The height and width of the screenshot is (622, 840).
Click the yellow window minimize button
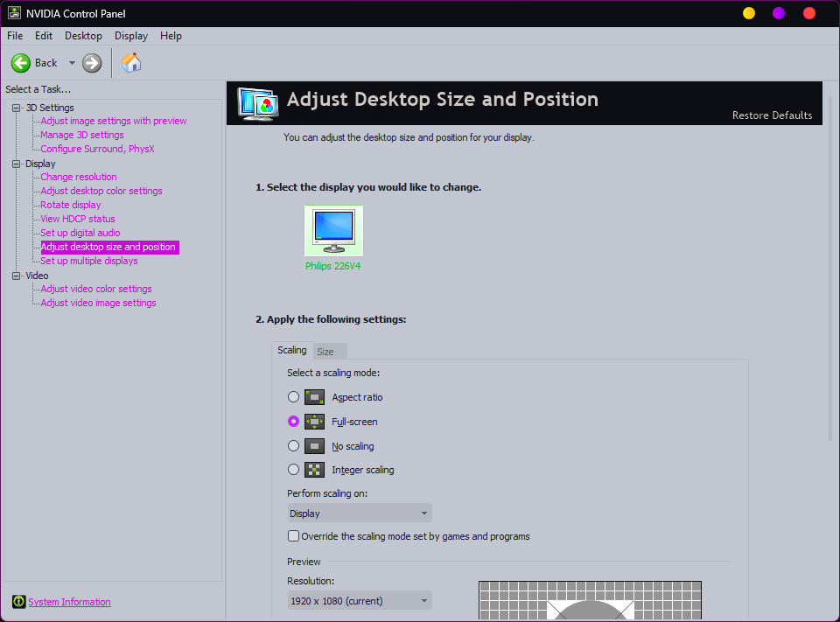[x=749, y=13]
